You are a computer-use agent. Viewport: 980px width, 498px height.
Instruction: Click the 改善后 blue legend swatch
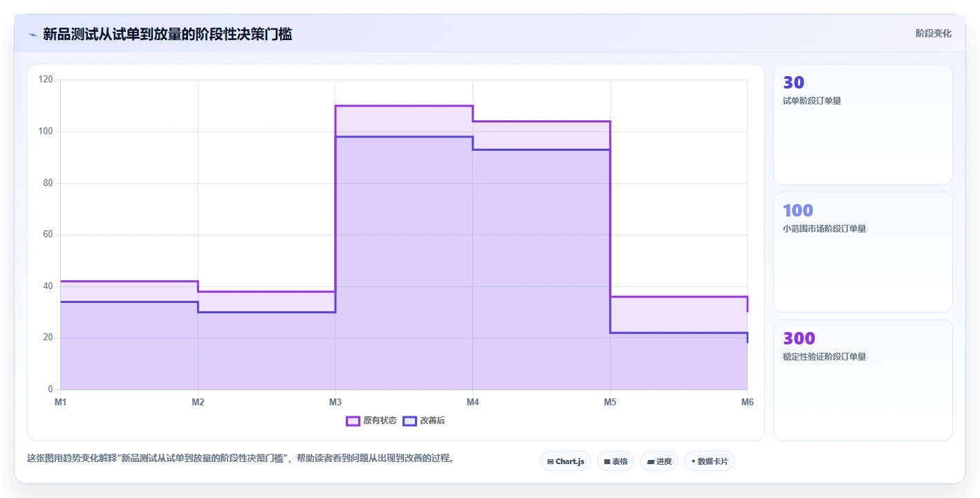(x=410, y=421)
